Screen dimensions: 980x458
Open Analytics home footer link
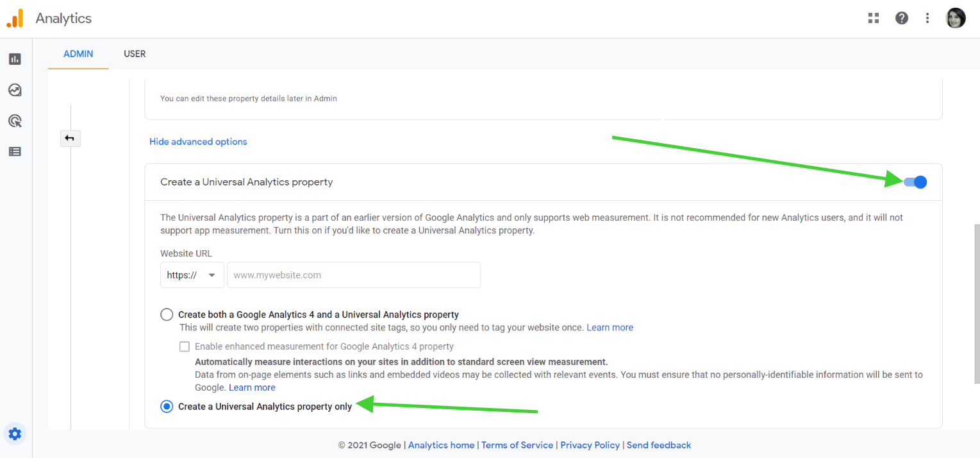pos(442,445)
